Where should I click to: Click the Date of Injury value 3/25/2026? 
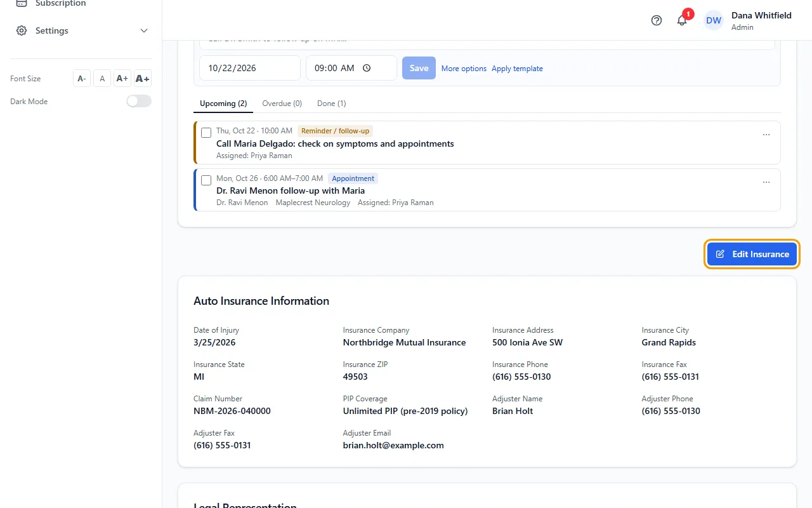(214, 342)
